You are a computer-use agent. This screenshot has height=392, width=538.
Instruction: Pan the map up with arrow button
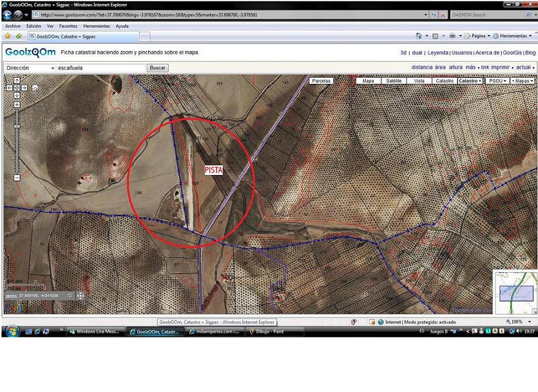click(16, 81)
